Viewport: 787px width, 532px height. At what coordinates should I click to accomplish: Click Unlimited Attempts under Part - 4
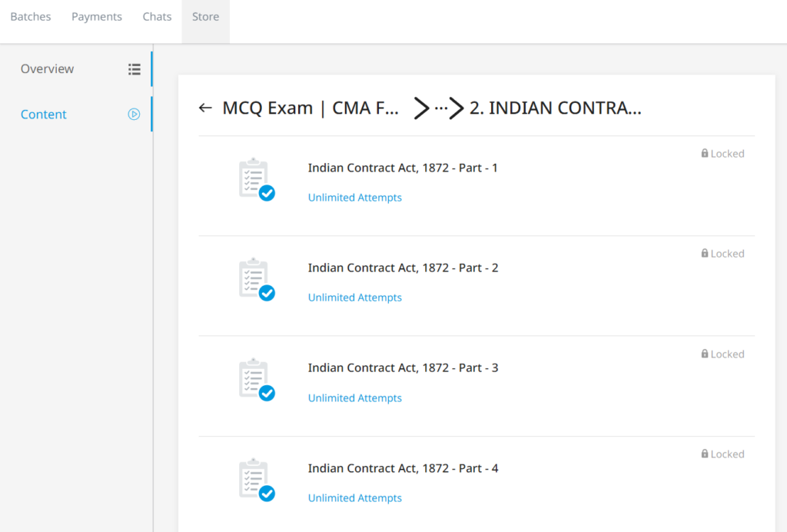coord(355,498)
